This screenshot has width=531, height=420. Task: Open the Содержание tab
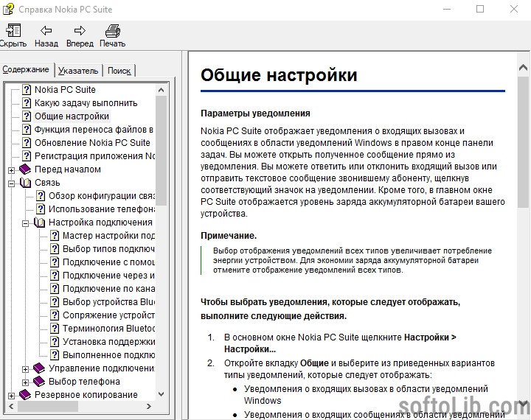(26, 69)
